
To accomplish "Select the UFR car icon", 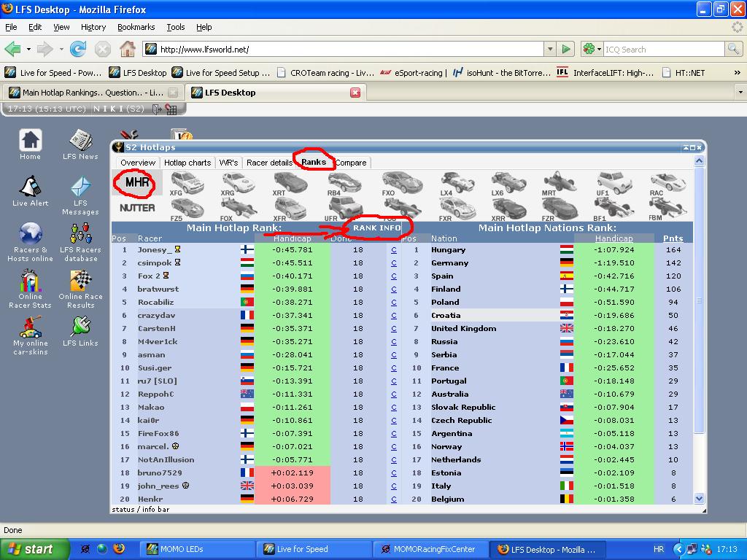I will pos(344,209).
